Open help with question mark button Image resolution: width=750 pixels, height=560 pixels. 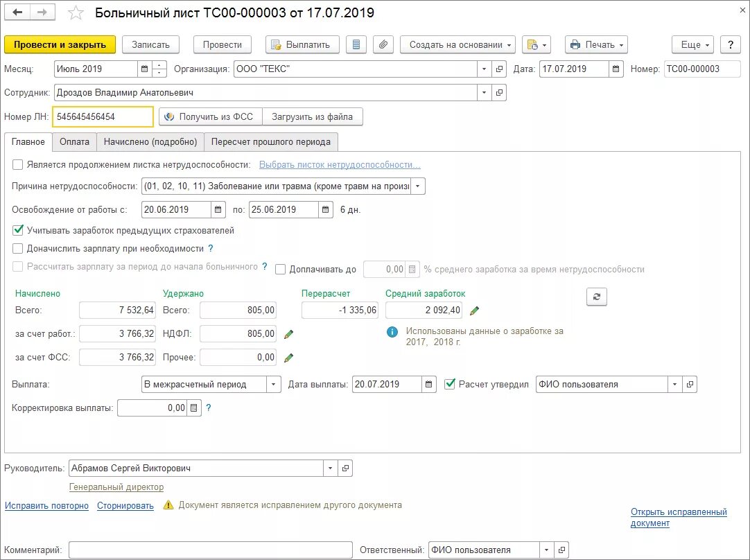tap(731, 44)
